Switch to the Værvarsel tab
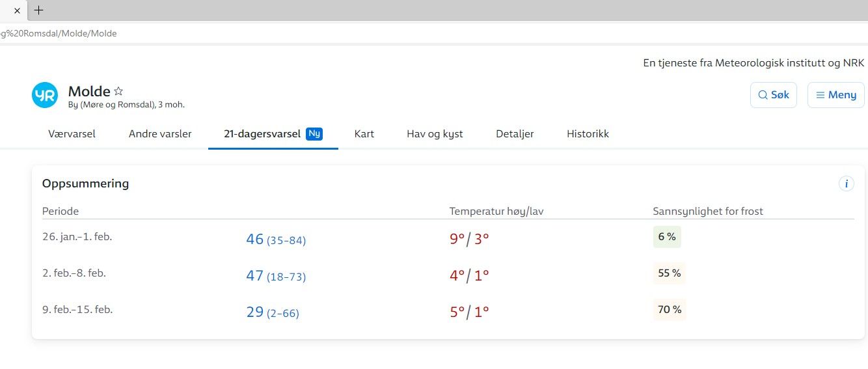Image resolution: width=868 pixels, height=369 pixels. click(72, 134)
